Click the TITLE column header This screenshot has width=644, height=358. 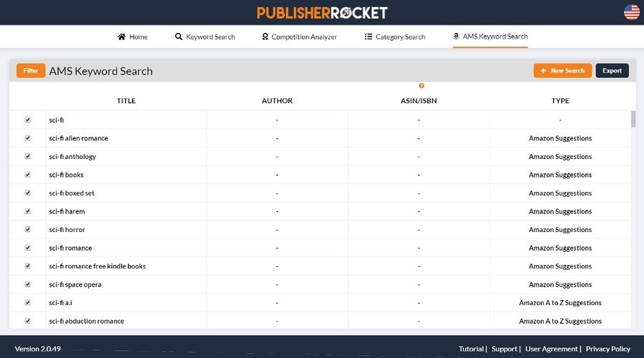(x=126, y=101)
